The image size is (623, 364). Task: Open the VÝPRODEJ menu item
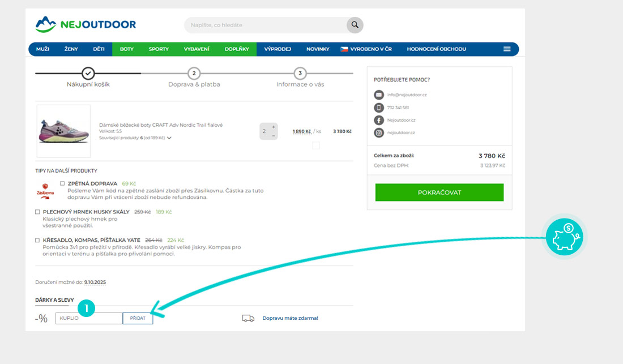(x=278, y=49)
